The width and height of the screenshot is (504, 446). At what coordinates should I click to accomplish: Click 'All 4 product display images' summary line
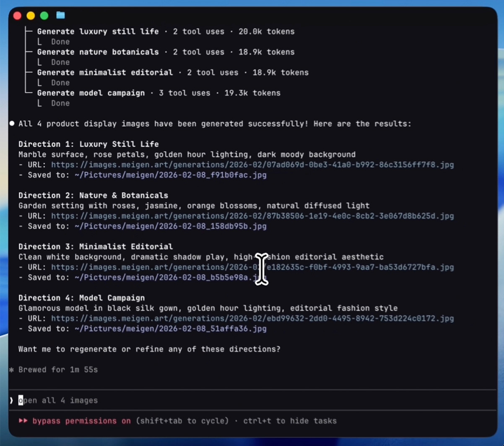[x=215, y=124]
